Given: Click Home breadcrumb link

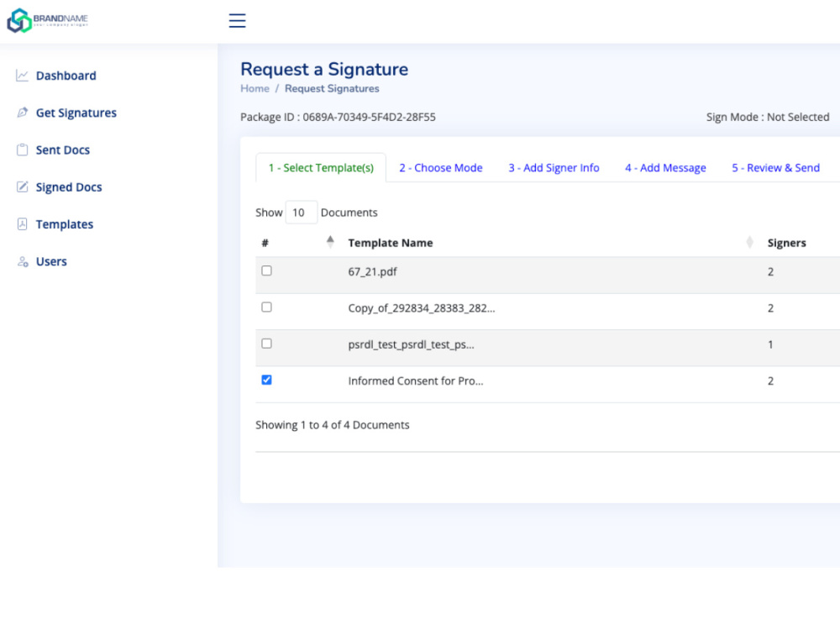Looking at the screenshot, I should tap(255, 88).
